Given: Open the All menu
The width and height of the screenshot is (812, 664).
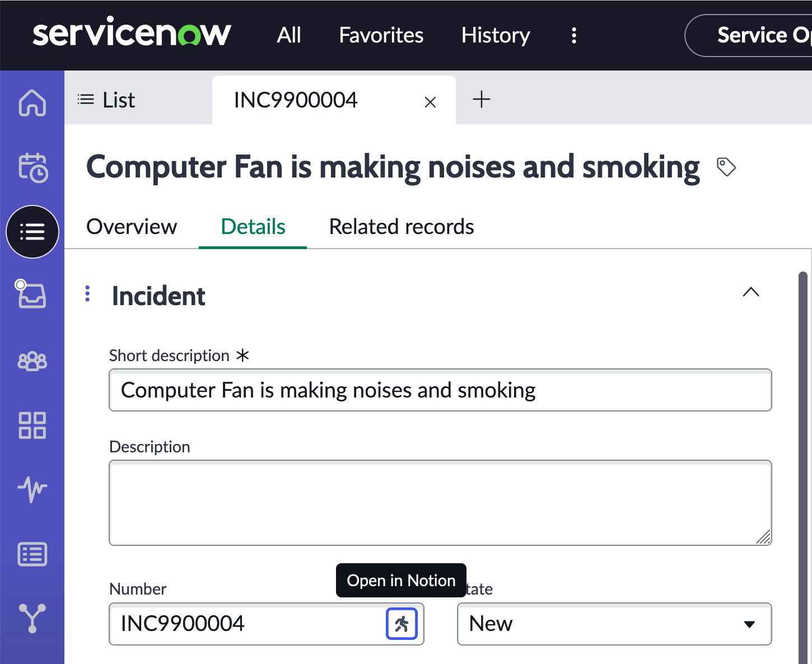Looking at the screenshot, I should (x=289, y=35).
